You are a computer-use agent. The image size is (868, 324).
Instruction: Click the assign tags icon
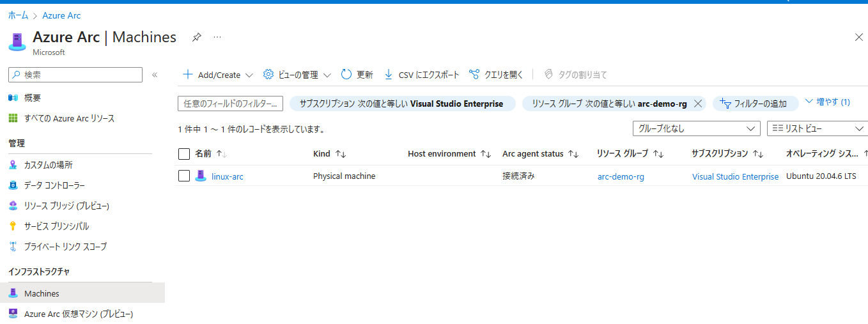point(548,75)
